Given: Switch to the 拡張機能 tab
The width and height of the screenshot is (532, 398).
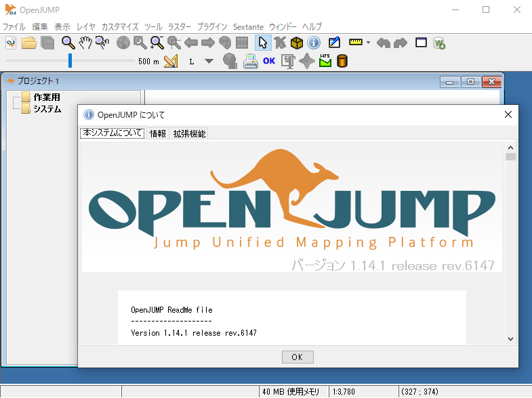Looking at the screenshot, I should point(189,133).
